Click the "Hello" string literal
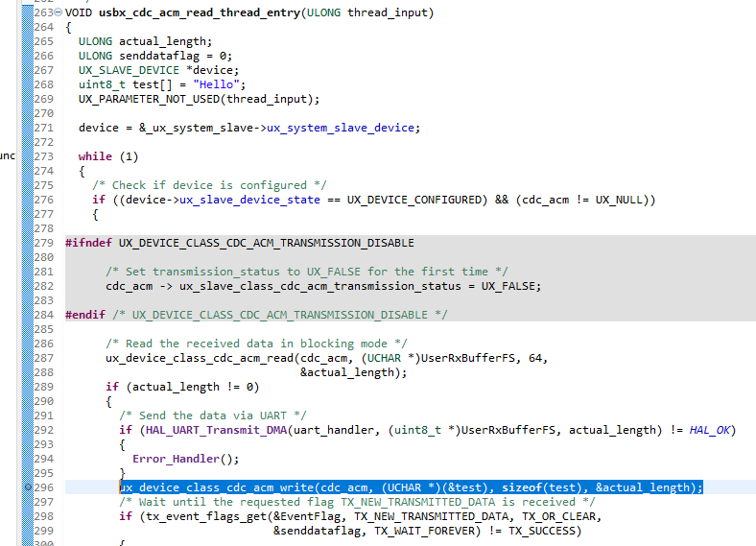This screenshot has width=756, height=546. [x=216, y=84]
